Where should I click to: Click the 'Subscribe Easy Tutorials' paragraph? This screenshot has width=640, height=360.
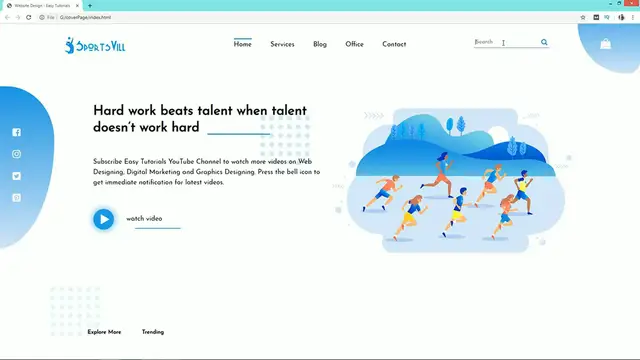click(207, 172)
